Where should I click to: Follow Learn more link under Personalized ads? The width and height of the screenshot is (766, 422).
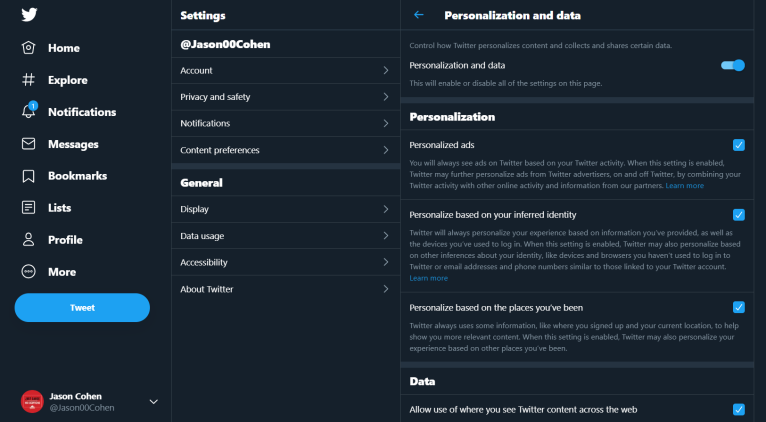pyautogui.click(x=684, y=186)
